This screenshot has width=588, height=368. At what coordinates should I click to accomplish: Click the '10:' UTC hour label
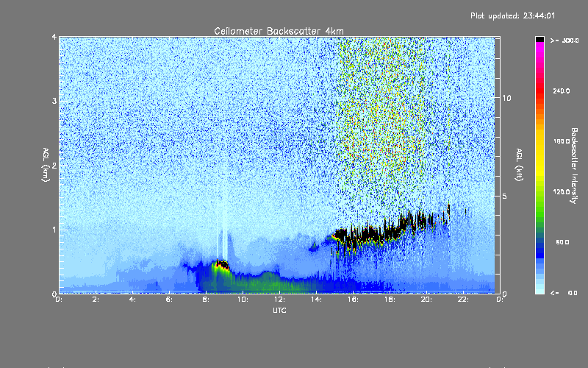tap(243, 300)
